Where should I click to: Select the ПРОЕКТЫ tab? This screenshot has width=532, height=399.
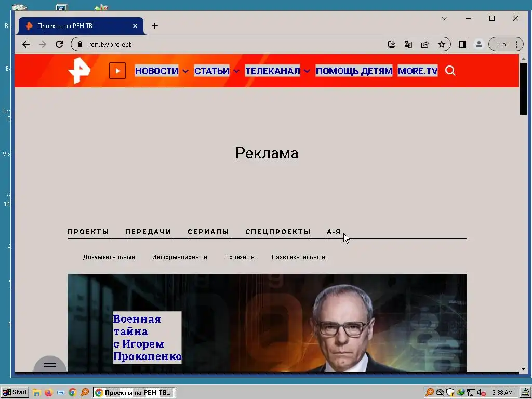(x=88, y=232)
